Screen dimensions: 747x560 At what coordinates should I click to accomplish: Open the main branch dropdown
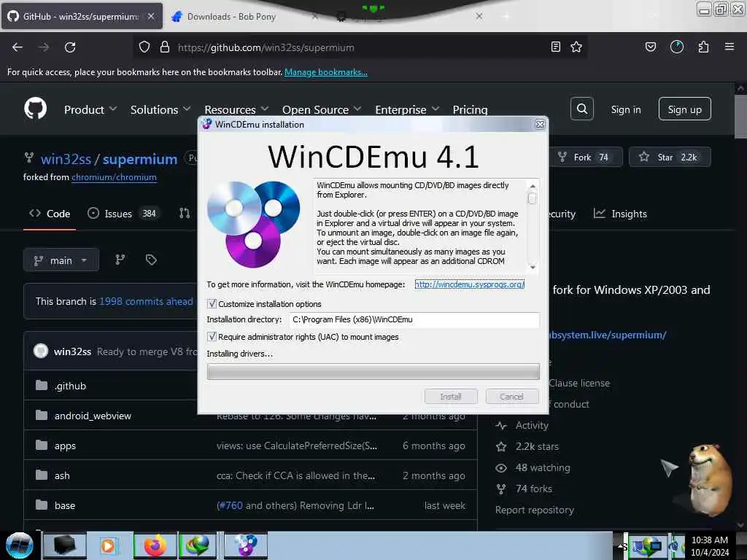pyautogui.click(x=61, y=260)
